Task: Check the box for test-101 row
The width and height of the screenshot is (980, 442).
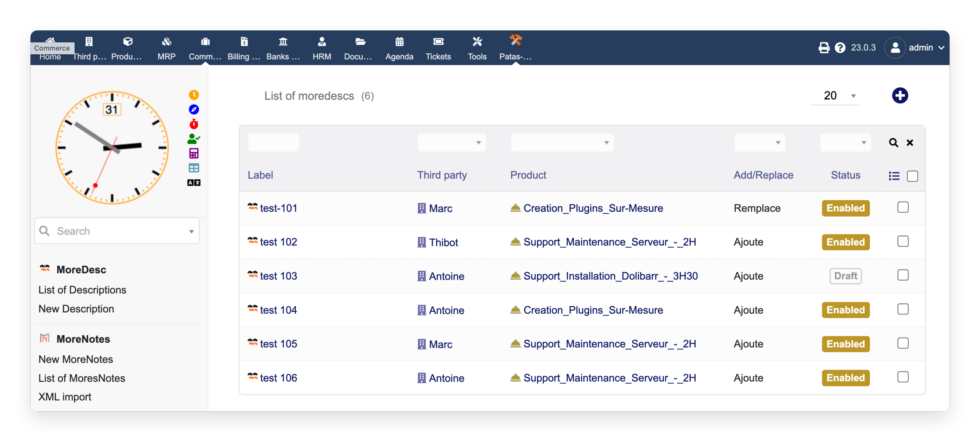Action: (903, 208)
